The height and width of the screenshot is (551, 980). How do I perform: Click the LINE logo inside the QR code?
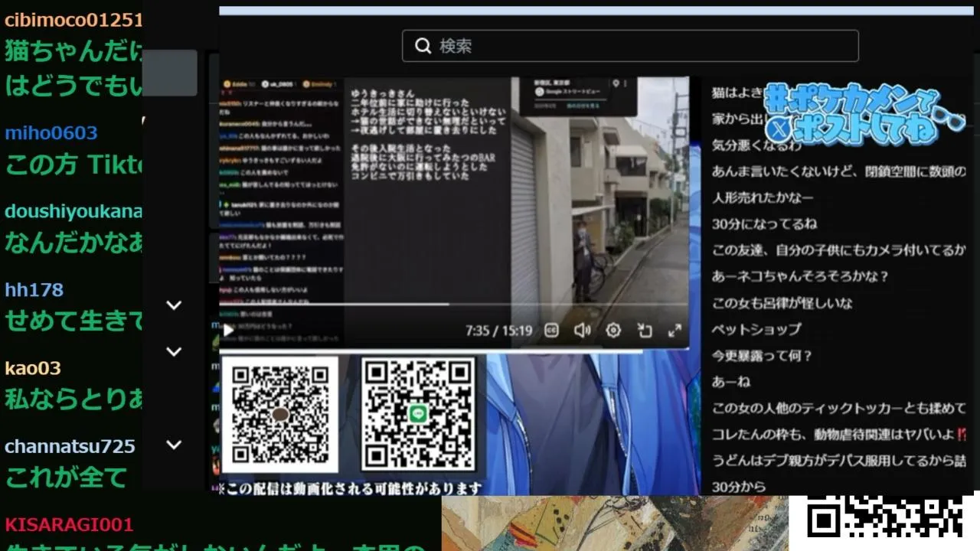point(417,414)
